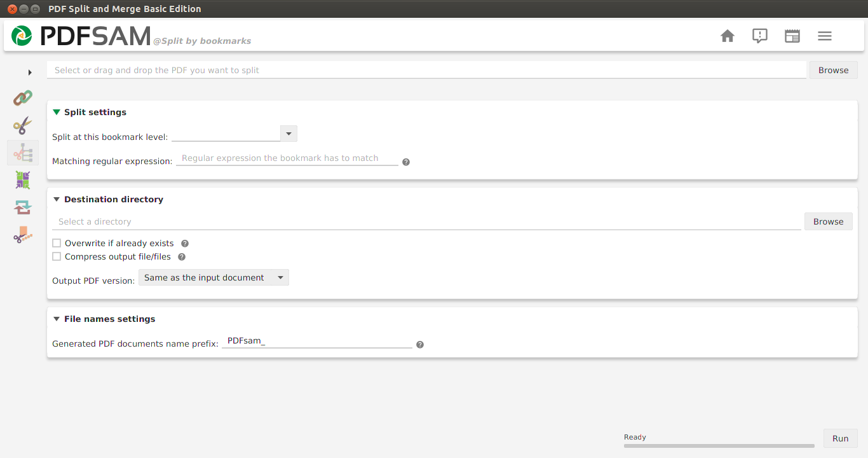Click 'Output PDF version:' label
The width and height of the screenshot is (868, 458).
point(93,281)
